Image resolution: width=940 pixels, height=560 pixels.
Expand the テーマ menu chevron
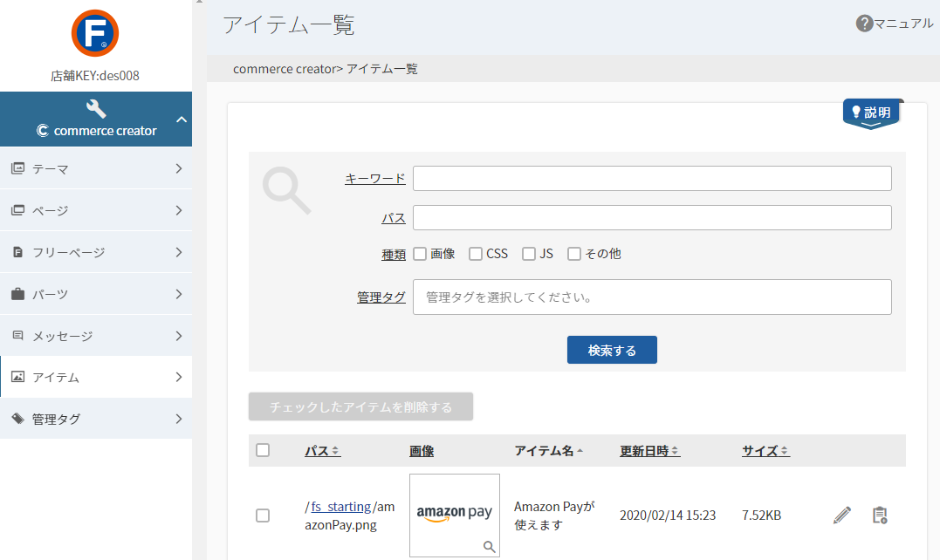[181, 168]
